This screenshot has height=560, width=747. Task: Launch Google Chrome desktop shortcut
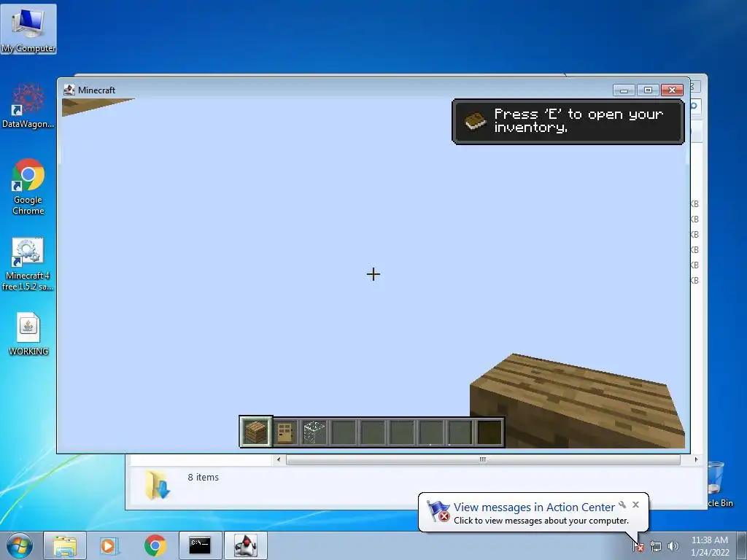[x=28, y=187]
